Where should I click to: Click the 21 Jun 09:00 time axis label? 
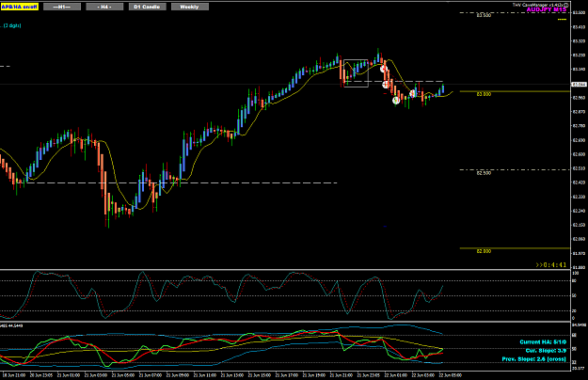178,375
